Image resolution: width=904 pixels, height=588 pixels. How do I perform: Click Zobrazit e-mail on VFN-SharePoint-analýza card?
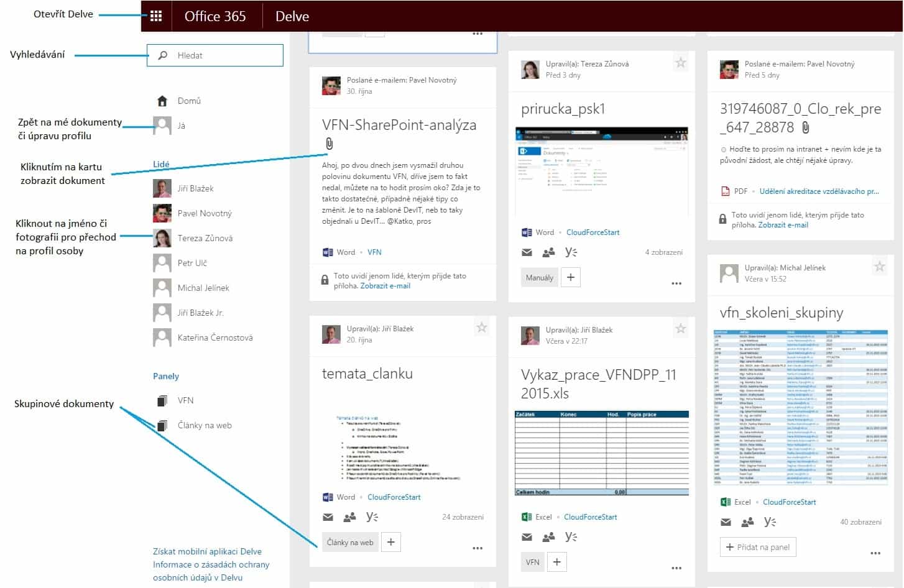[385, 286]
